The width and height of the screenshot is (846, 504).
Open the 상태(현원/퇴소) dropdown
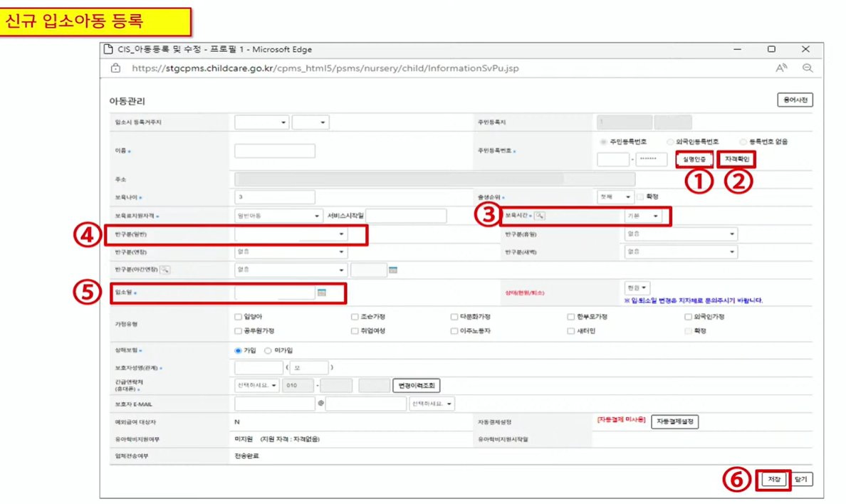pyautogui.click(x=637, y=288)
